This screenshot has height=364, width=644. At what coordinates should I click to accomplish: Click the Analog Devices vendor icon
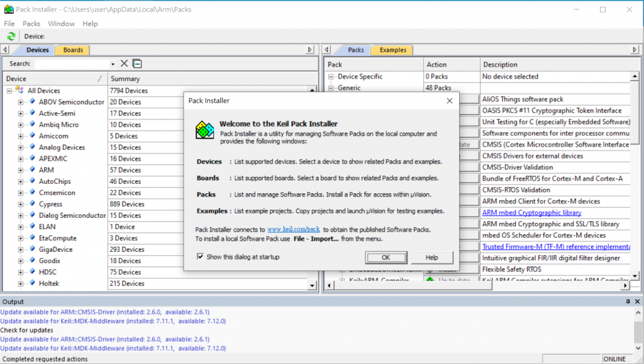pyautogui.click(x=32, y=147)
